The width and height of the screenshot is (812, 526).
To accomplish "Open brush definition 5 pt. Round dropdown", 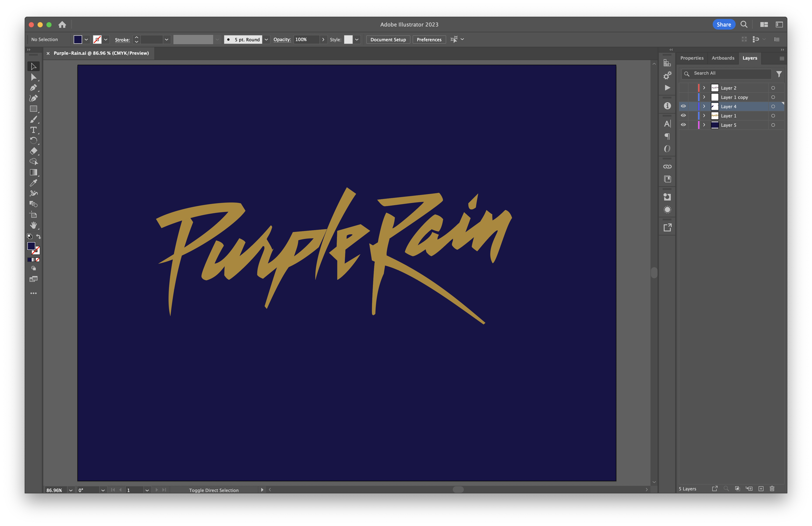I will (x=266, y=40).
